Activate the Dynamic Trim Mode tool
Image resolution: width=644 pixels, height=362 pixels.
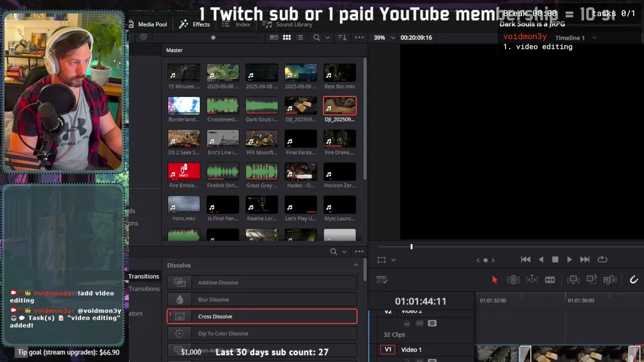tap(532, 280)
